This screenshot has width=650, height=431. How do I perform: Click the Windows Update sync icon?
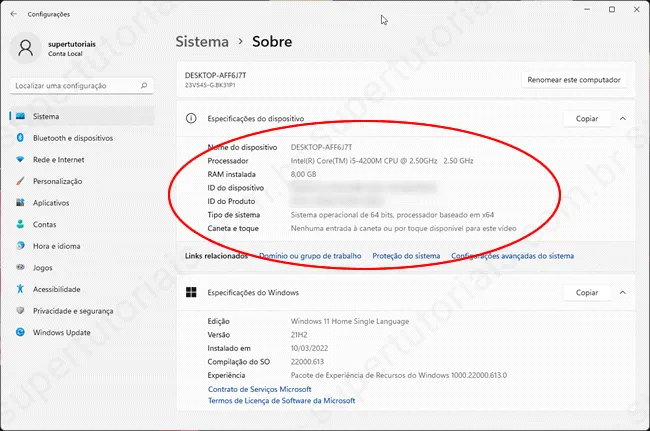pyautogui.click(x=20, y=332)
